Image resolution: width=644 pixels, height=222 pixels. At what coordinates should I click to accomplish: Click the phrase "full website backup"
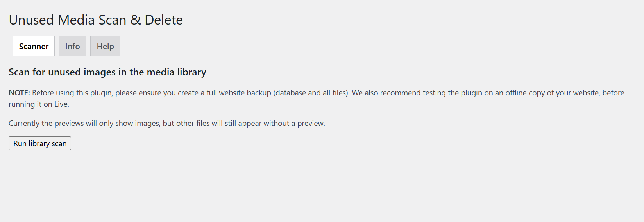click(x=239, y=93)
